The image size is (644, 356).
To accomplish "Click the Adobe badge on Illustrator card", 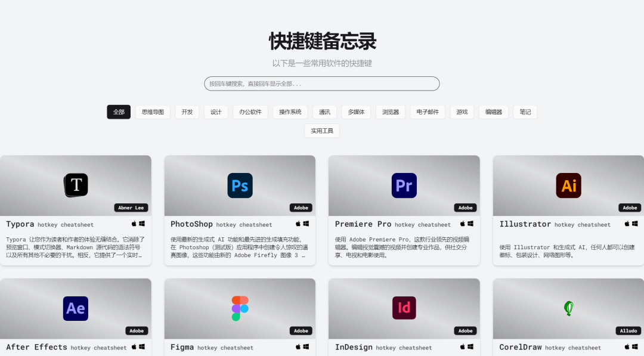I will (630, 208).
